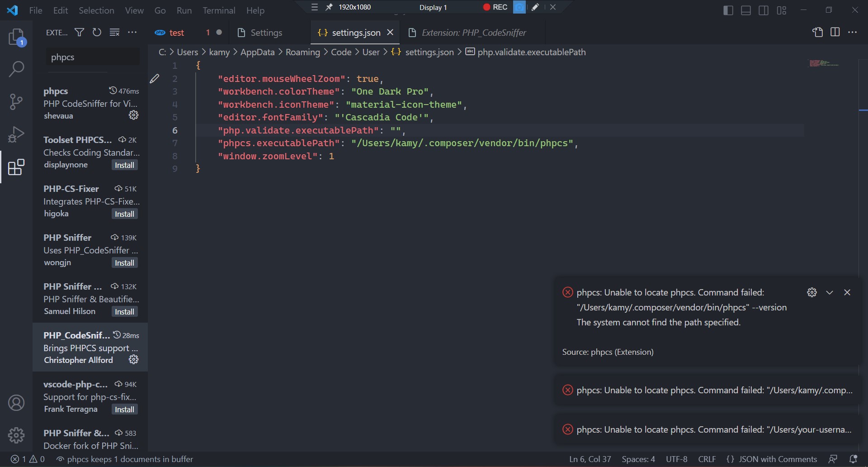Switch to the Settings tab
The height and width of the screenshot is (467, 868).
(270, 33)
